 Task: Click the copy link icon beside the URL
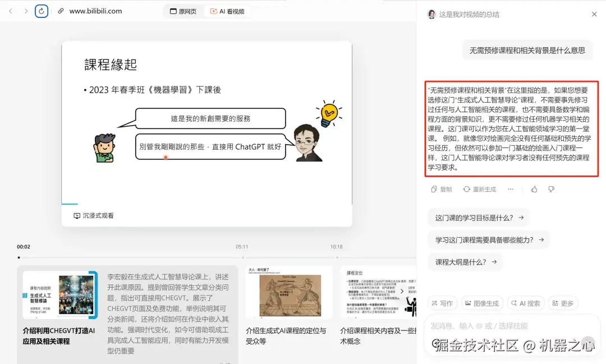[x=60, y=11]
